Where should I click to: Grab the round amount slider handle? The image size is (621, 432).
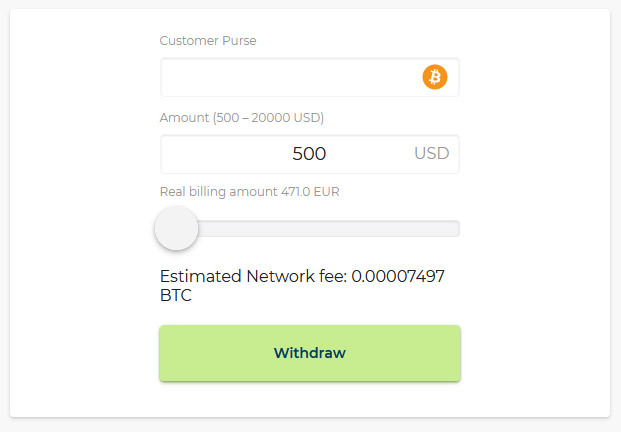click(x=176, y=228)
